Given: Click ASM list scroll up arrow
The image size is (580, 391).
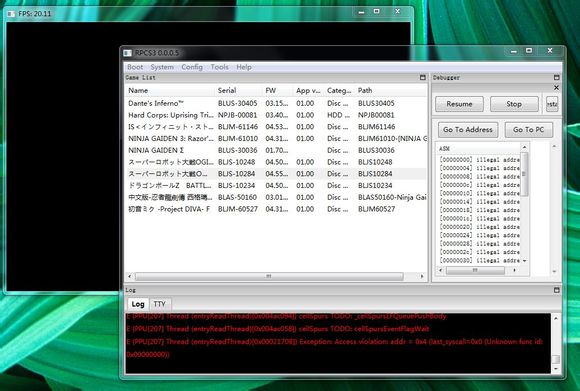Looking at the screenshot, I should (x=524, y=148).
